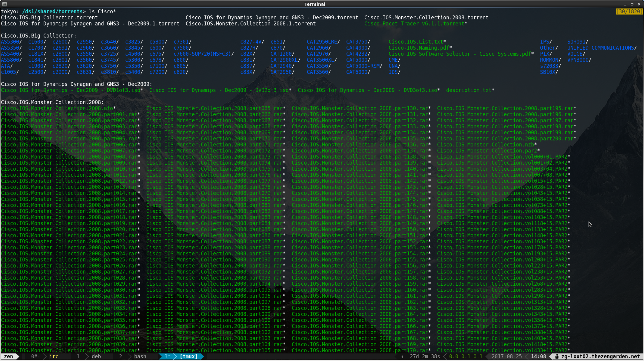This screenshot has height=361, width=644.
Task: Click the ROMMON directory entry
Action: (549, 60)
